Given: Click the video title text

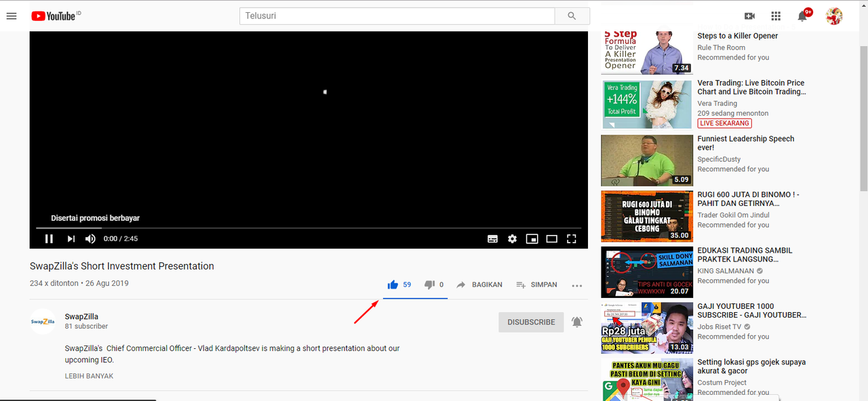Looking at the screenshot, I should click(x=122, y=266).
